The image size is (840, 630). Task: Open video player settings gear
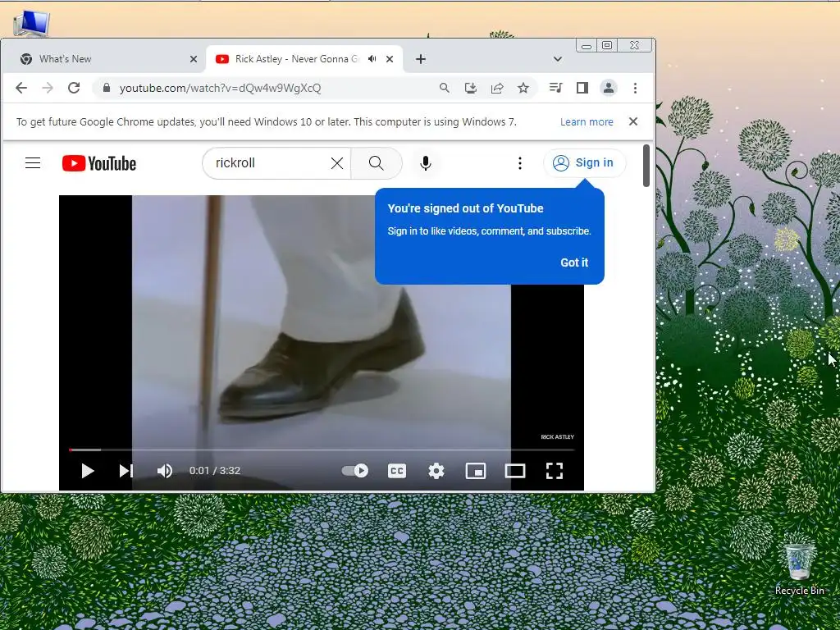[x=436, y=471]
